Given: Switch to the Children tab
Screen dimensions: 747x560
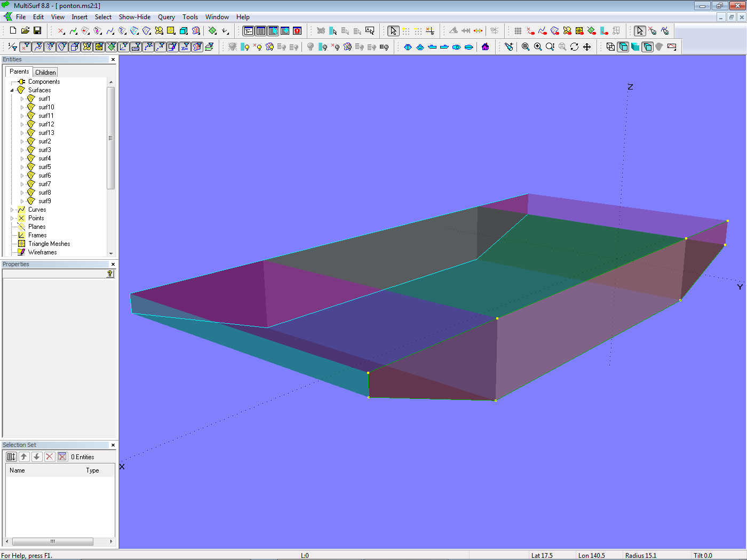Looking at the screenshot, I should coord(45,72).
